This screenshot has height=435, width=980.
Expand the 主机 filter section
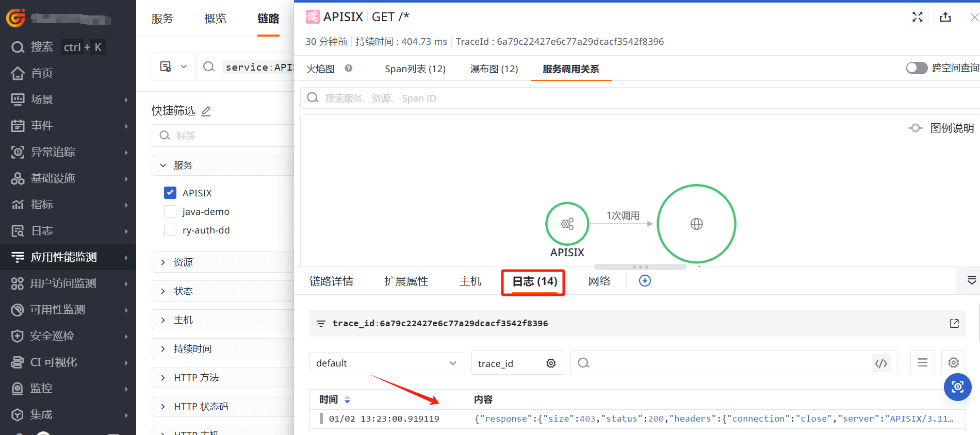tap(223, 320)
